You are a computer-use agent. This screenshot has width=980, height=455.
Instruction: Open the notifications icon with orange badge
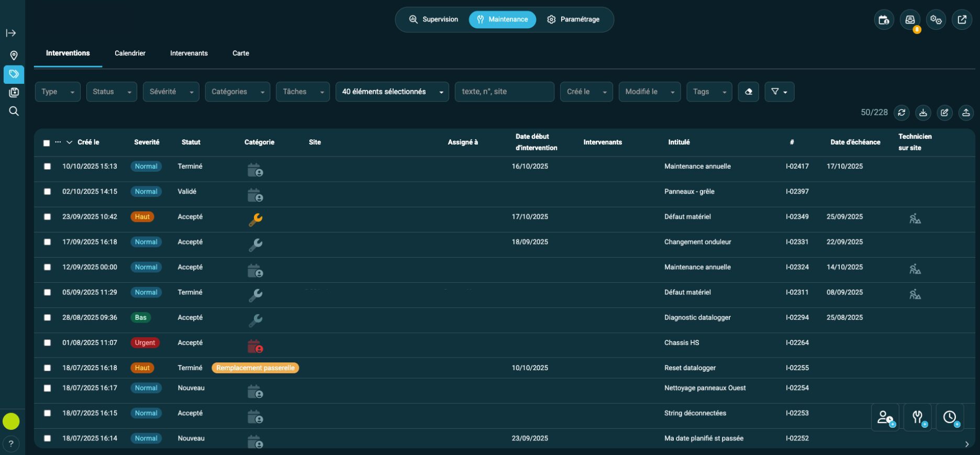pyautogui.click(x=910, y=20)
